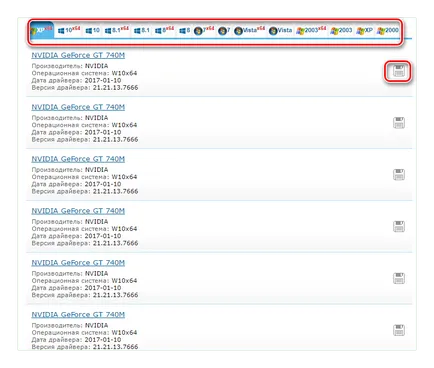The height and width of the screenshot is (368, 434).
Task: Click first entry's manufacturer NVIDIA text
Action: click(x=96, y=66)
